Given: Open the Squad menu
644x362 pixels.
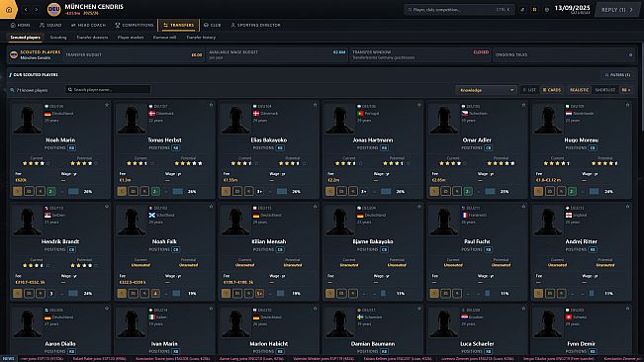Looking at the screenshot, I should coord(50,25).
